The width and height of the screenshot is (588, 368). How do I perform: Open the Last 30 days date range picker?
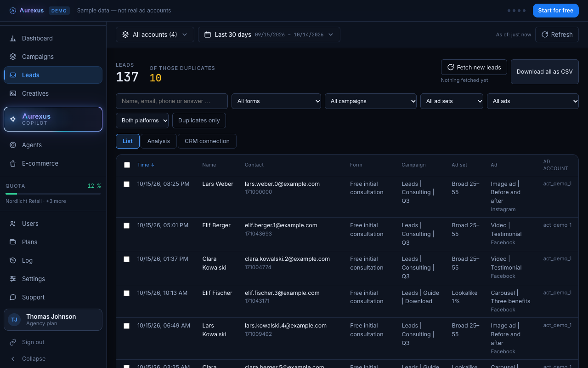pos(269,34)
